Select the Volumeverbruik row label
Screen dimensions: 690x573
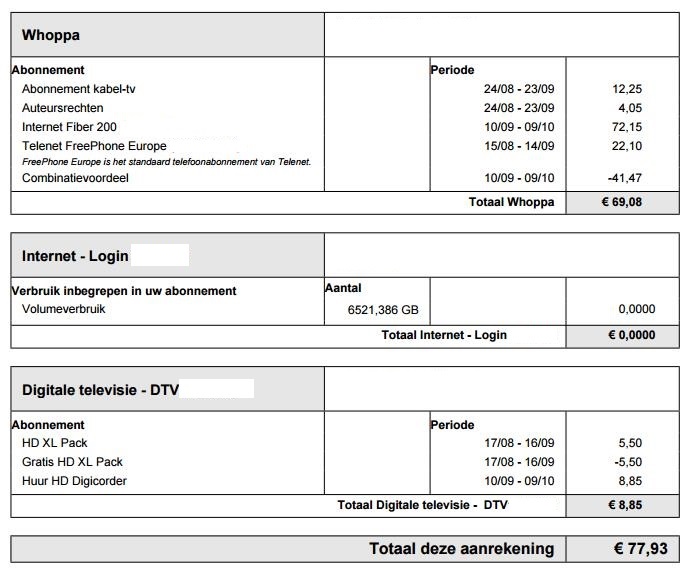(x=63, y=309)
